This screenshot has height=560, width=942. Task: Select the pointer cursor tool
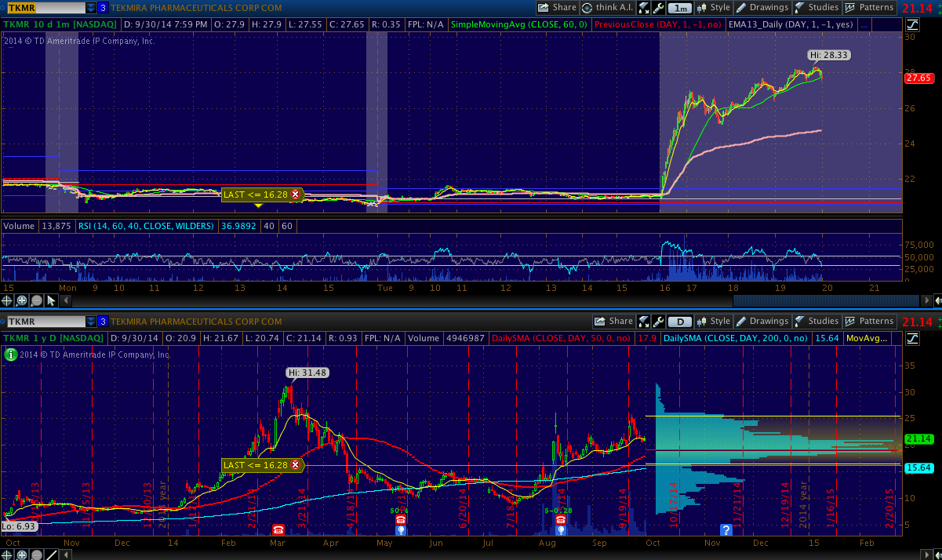(51, 300)
